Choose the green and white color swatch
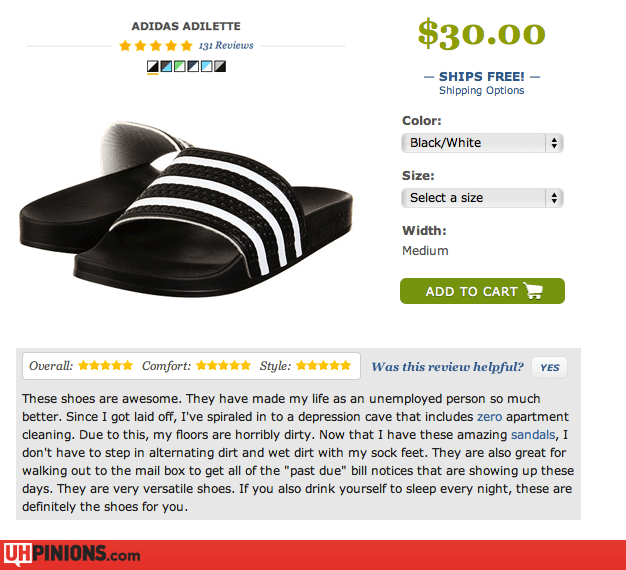The width and height of the screenshot is (626, 570). click(180, 67)
